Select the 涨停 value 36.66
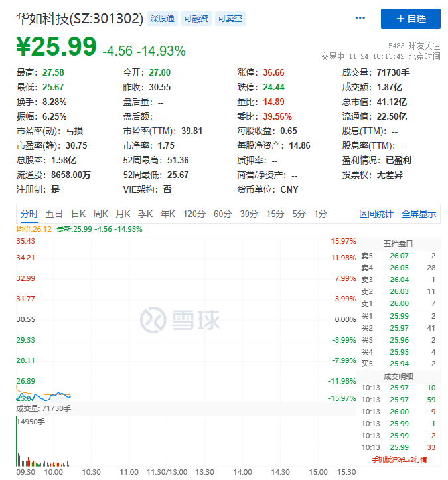 [x=273, y=72]
